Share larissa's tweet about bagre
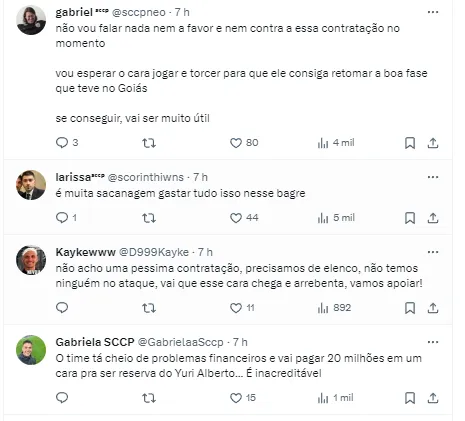 pyautogui.click(x=433, y=218)
